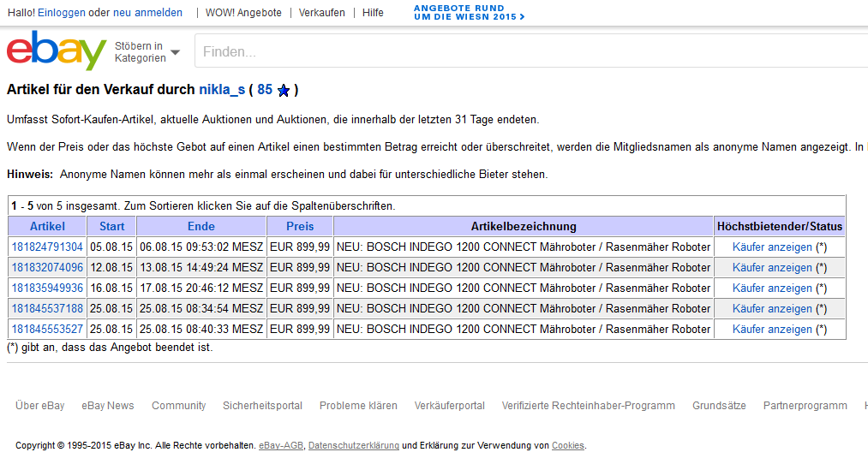The width and height of the screenshot is (868, 464).
Task: Select price EUR 899,99 for item 181824791304
Action: (300, 247)
